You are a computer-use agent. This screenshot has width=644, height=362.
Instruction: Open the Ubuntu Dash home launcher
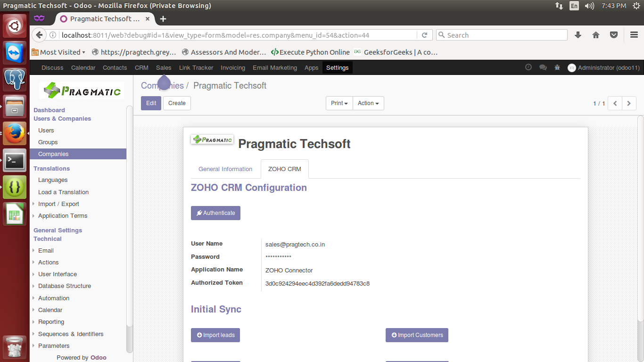tap(15, 25)
